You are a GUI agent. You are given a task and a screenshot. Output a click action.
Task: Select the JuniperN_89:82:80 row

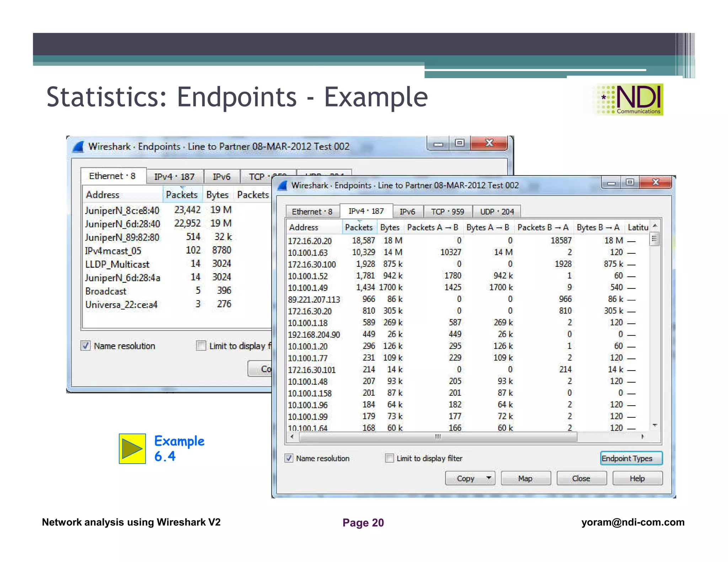coord(177,237)
